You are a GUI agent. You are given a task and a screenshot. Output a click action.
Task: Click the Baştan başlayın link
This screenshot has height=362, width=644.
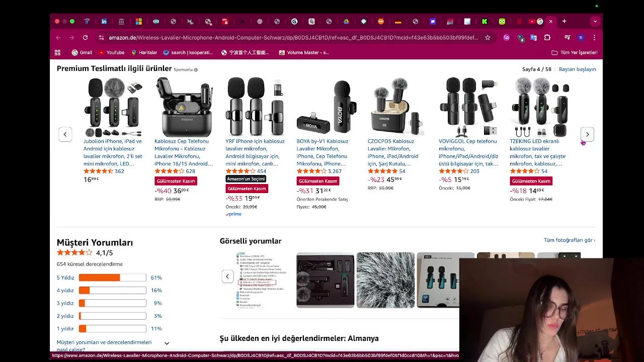[577, 69]
